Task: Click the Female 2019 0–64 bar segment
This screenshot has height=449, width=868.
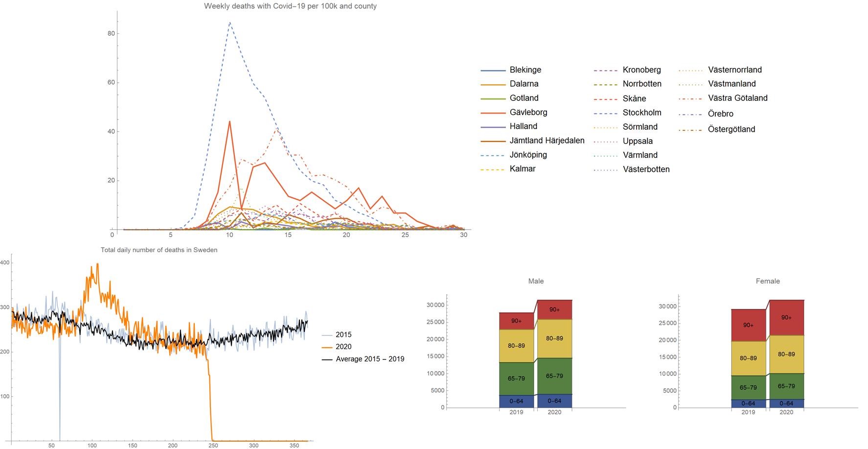Action: tap(748, 404)
